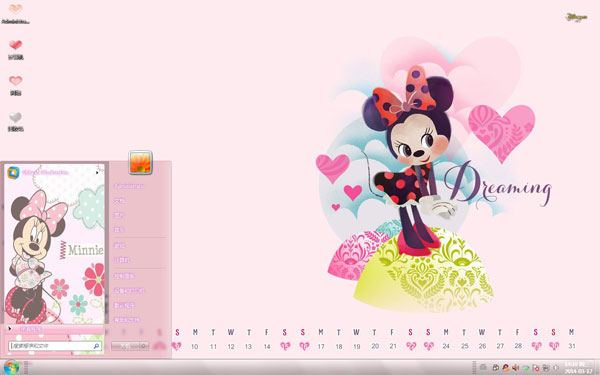Viewport: 600px width, 375px height.
Task: Click the search magnifier icon
Action: 96,346
